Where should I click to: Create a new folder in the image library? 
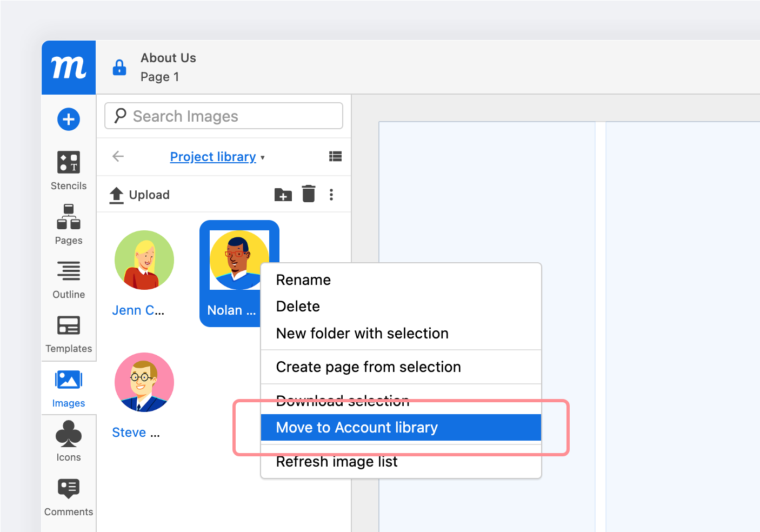click(282, 194)
